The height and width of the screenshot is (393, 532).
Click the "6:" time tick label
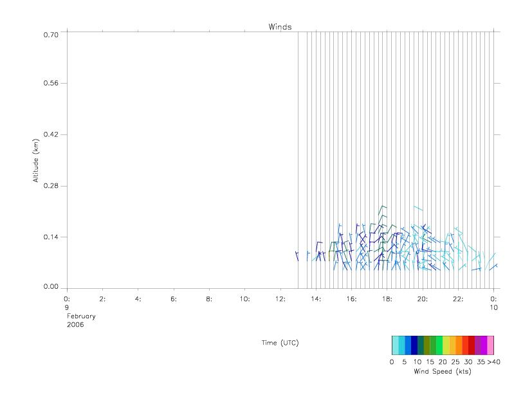(x=174, y=299)
